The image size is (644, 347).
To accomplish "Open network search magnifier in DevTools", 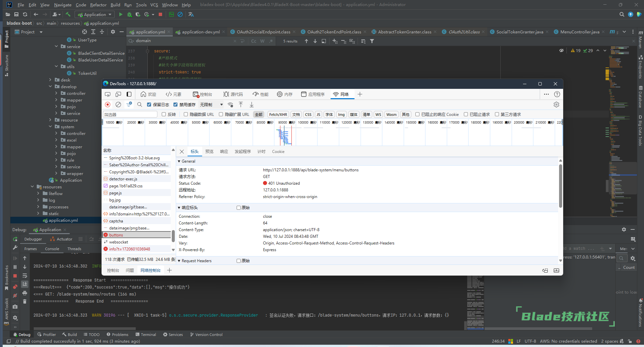I will (x=140, y=105).
